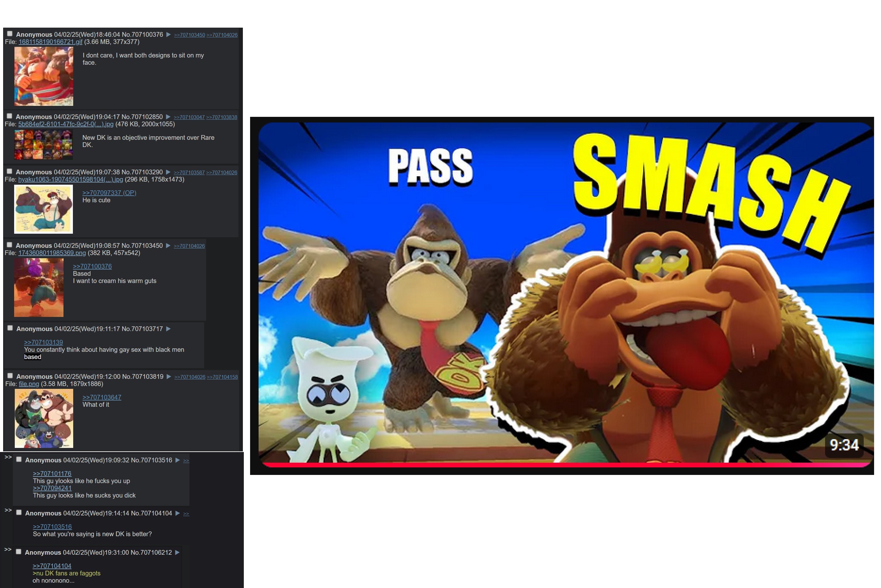Open post menu arrow for No.707103516
Image resolution: width=881 pixels, height=588 pixels.
[178, 460]
